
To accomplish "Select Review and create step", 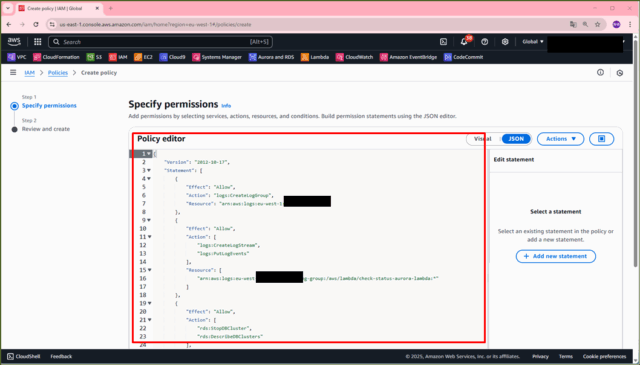I will pyautogui.click(x=46, y=129).
